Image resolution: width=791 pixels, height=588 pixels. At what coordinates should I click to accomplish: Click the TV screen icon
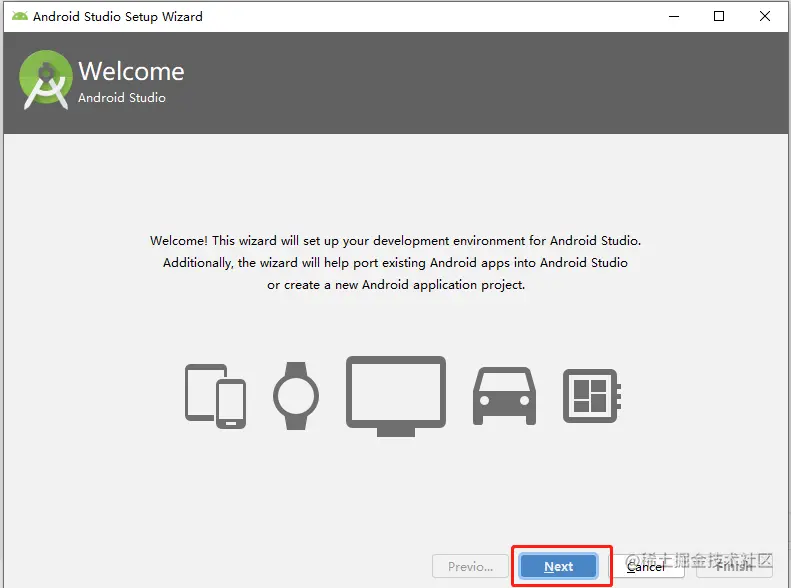pyautogui.click(x=396, y=396)
